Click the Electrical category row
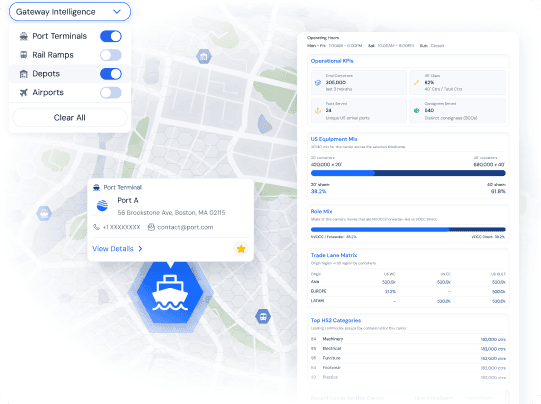The image size is (541, 404). coord(408,349)
